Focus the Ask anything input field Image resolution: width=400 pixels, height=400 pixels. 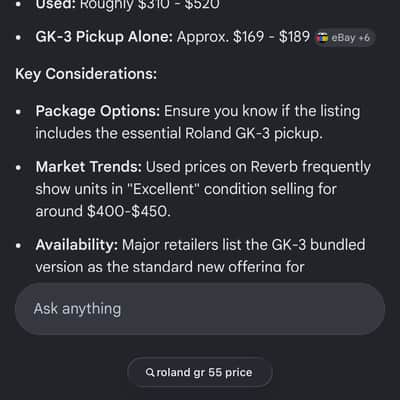pos(200,309)
